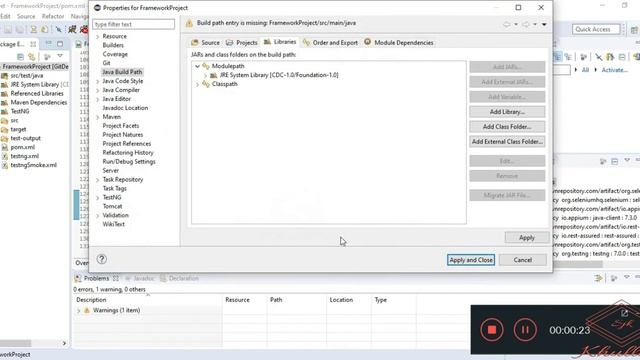Viewport: 640px width, 360px height.
Task: Switch to Order and Export tab
Action: point(330,42)
